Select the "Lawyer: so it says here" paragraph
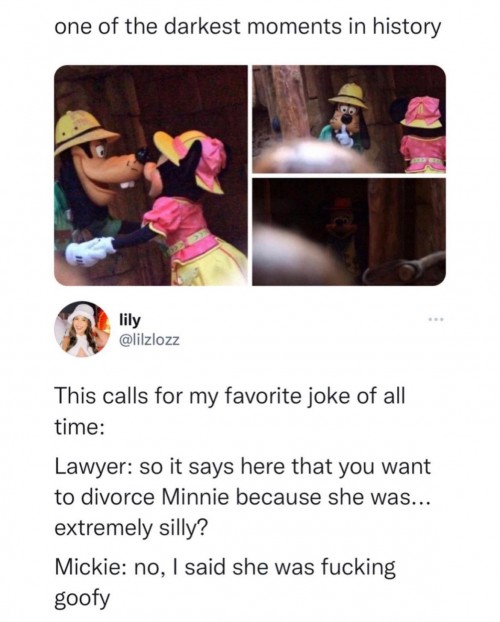Image resolution: width=500 pixels, height=622 pixels. pos(242,497)
